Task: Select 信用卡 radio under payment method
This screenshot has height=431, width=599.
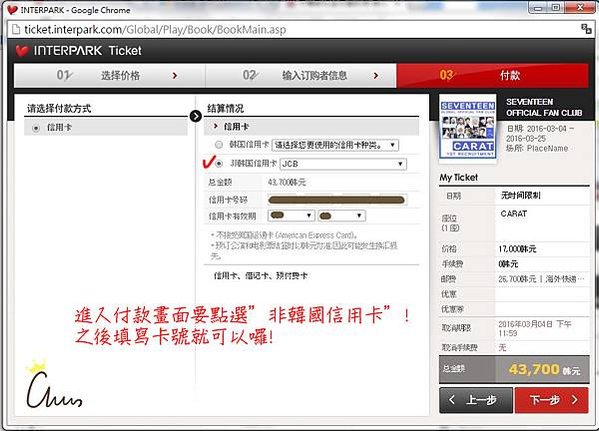Action: pyautogui.click(x=36, y=128)
